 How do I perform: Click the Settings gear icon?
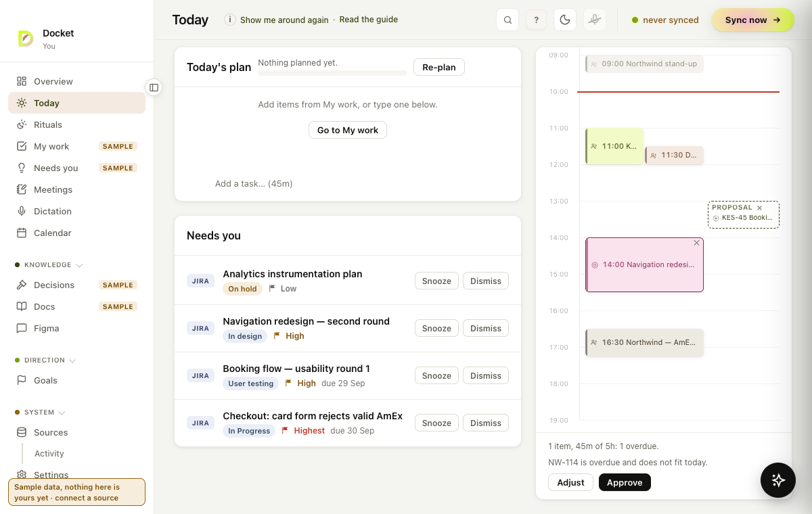pyautogui.click(x=22, y=475)
